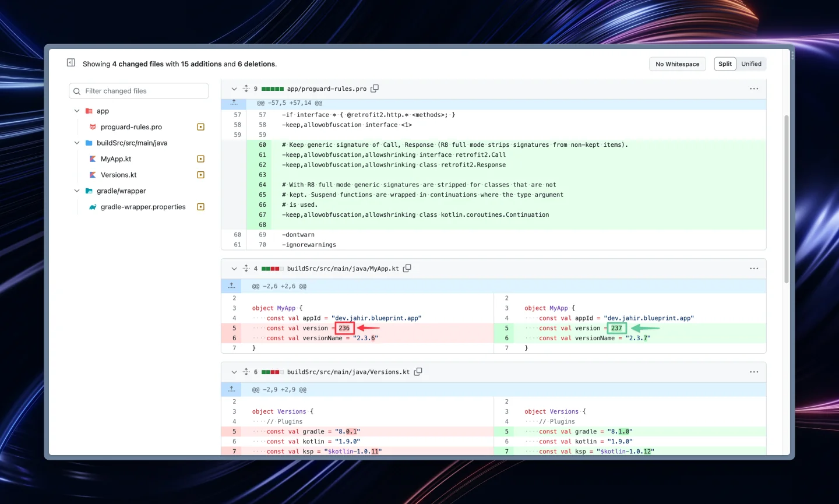Click modified marker beside Versions.kt in tree
Screen dimensions: 839x504
[201, 175]
